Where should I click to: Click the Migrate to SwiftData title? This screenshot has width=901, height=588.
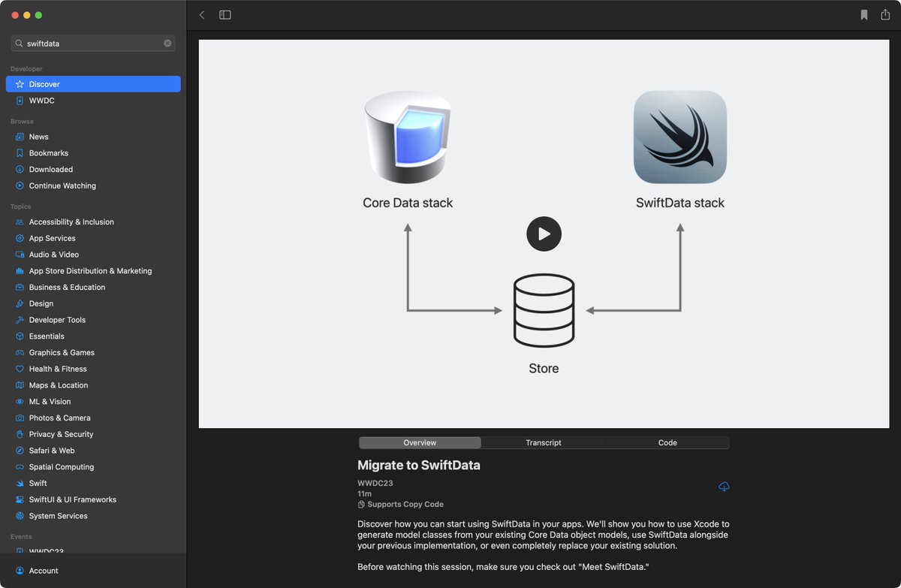point(419,465)
